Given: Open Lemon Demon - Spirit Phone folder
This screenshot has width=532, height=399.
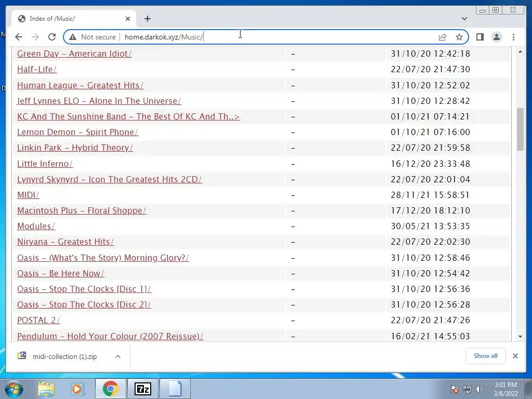Looking at the screenshot, I should click(x=78, y=132).
